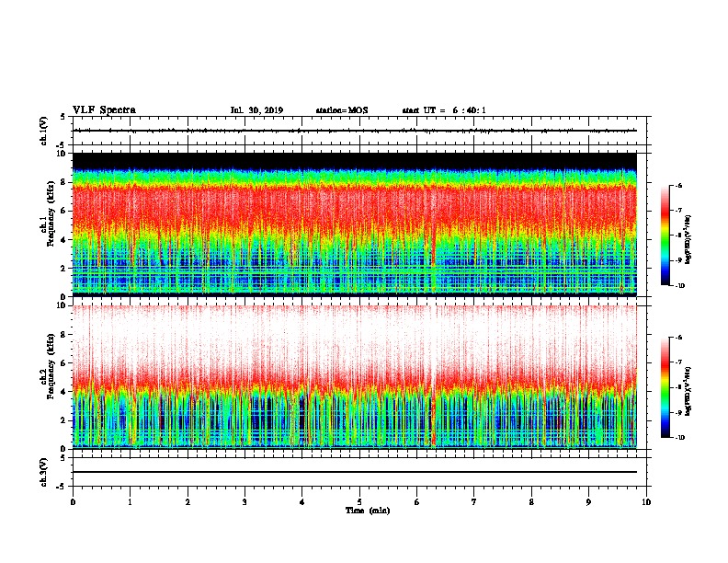Click the ch.2 spectrogram '10' kHz tick label
Screen dimensions: 728x563
61,305
